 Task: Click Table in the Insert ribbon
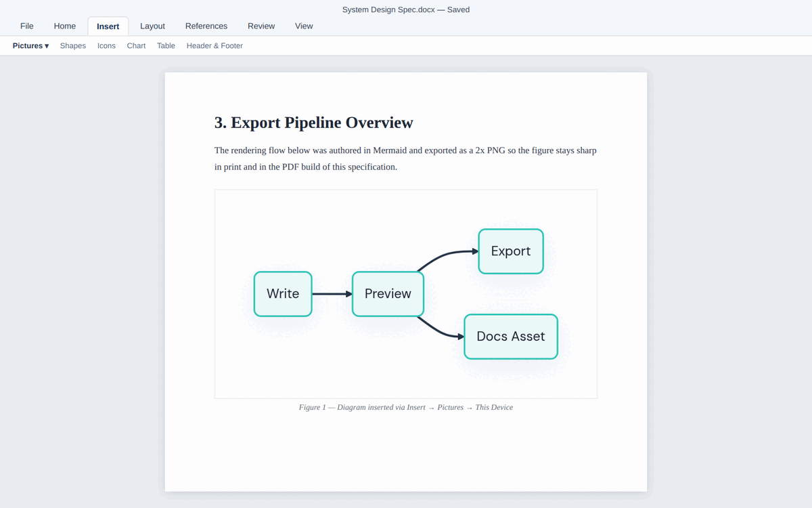[166, 45]
